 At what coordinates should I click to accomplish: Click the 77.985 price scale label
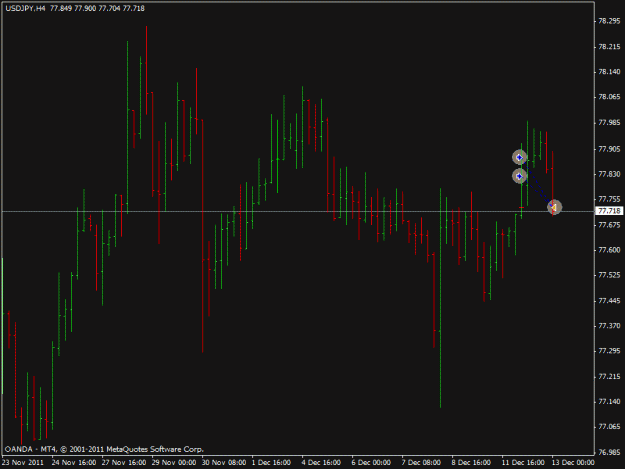[609, 122]
